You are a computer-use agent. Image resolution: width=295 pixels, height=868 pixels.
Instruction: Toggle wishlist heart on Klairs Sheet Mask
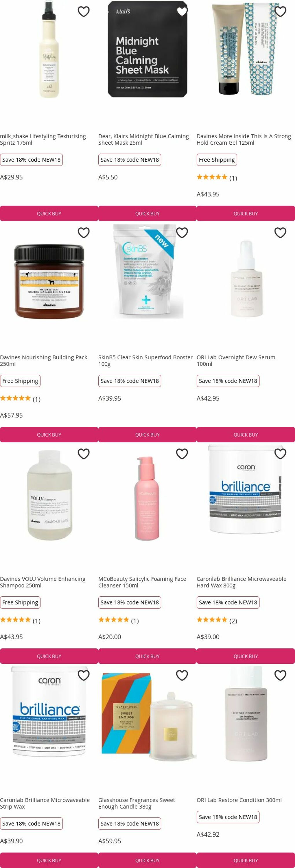[182, 12]
